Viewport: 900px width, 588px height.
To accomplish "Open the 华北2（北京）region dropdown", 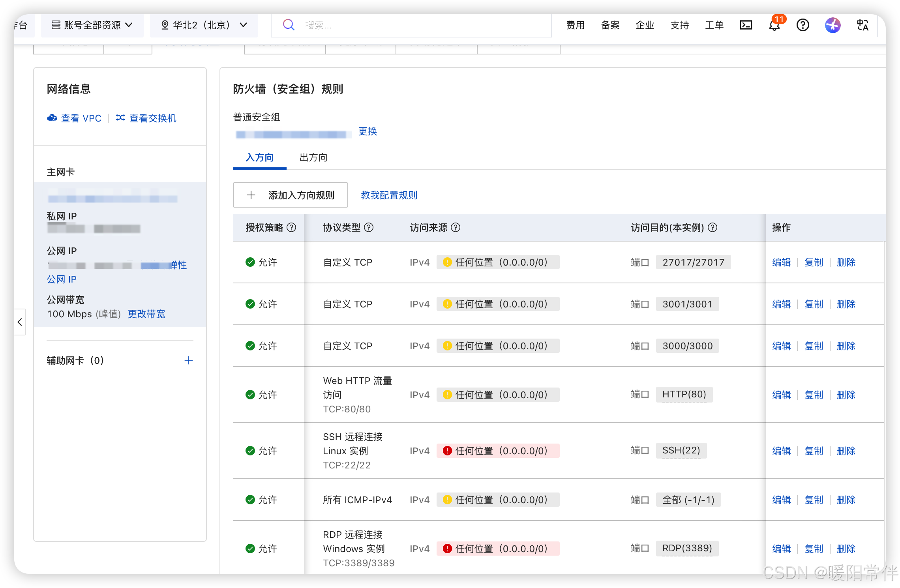I will pyautogui.click(x=204, y=25).
